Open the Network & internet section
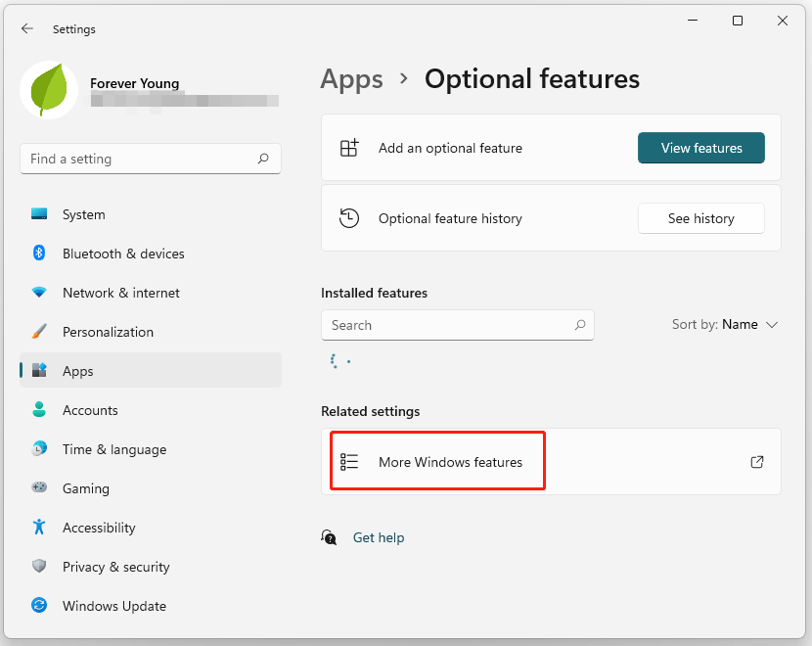Image resolution: width=812 pixels, height=646 pixels. tap(120, 293)
